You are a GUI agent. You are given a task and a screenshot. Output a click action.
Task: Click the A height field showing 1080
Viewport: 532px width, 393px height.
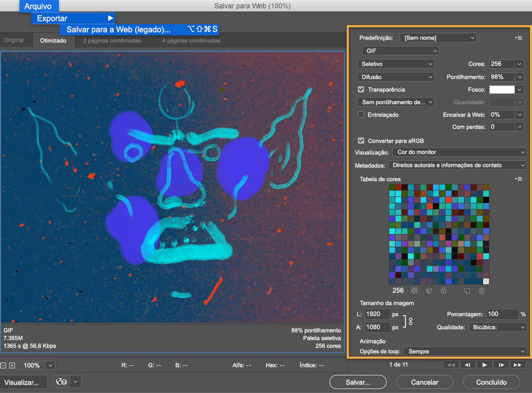coord(377,327)
